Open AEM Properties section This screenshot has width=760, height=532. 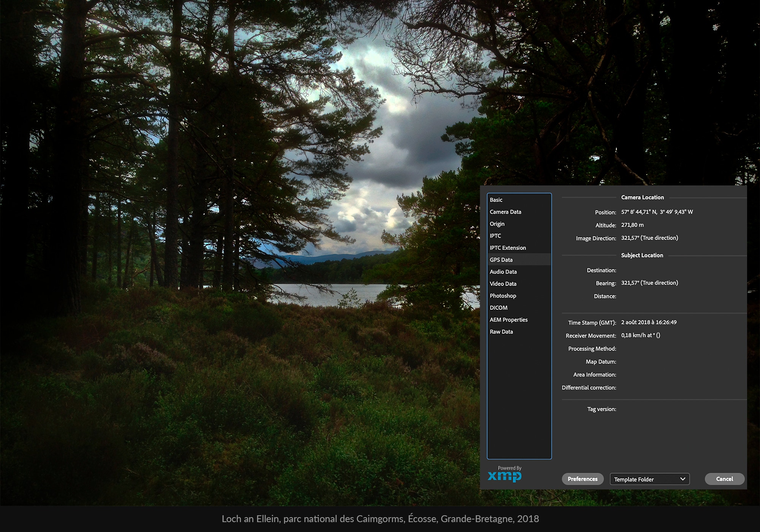pyautogui.click(x=508, y=320)
